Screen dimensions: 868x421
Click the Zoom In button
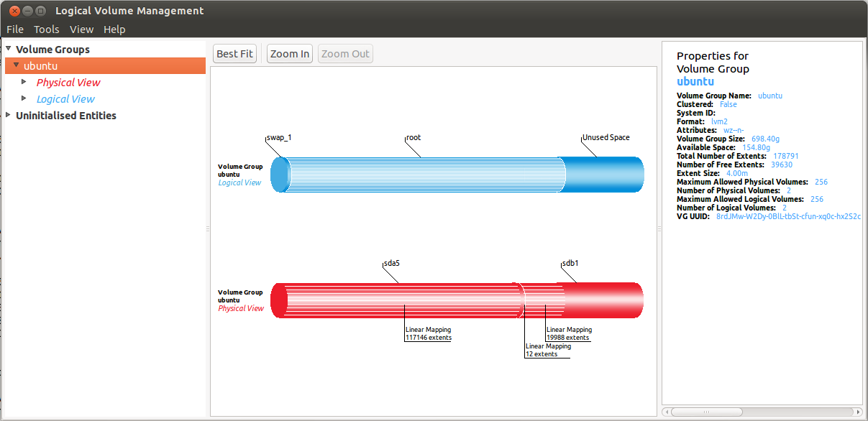tap(290, 54)
